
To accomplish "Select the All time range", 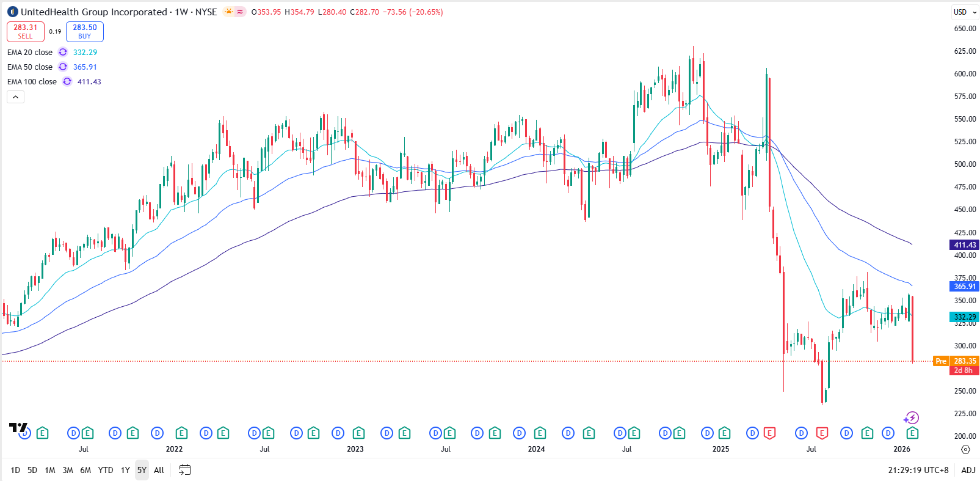I will pyautogui.click(x=159, y=470).
